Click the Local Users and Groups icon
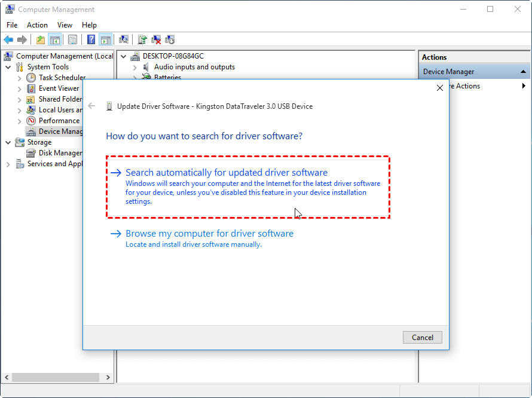 coord(31,110)
